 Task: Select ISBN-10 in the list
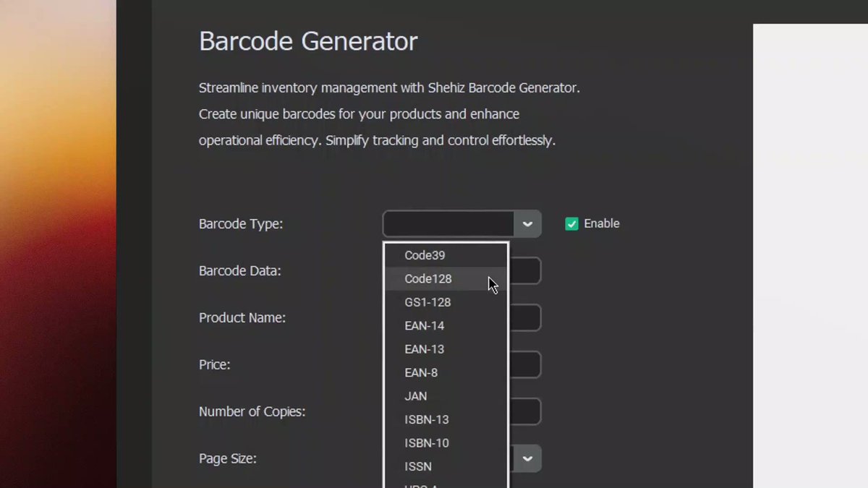pos(446,443)
